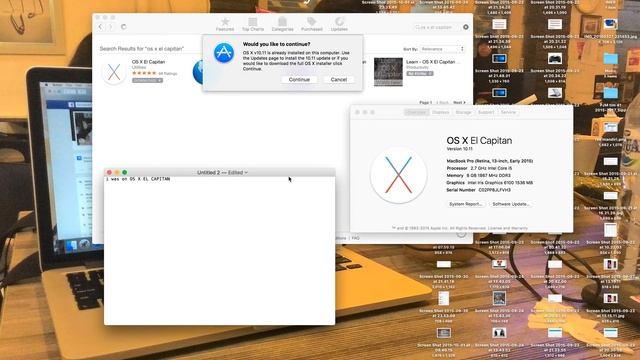Click the download button under OS X El Capitan

(x=147, y=80)
